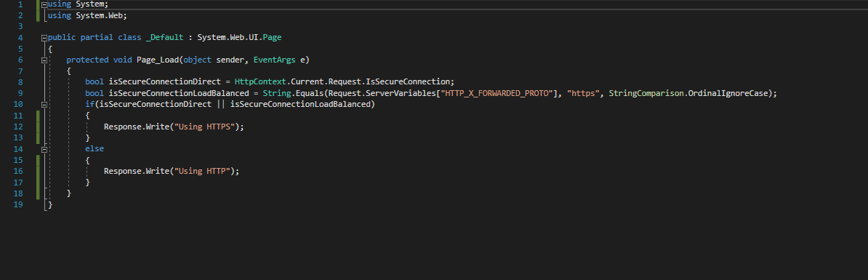This screenshot has height=280, width=868.
Task: Click the OrdinalIgnoreCase member
Action: 728,93
